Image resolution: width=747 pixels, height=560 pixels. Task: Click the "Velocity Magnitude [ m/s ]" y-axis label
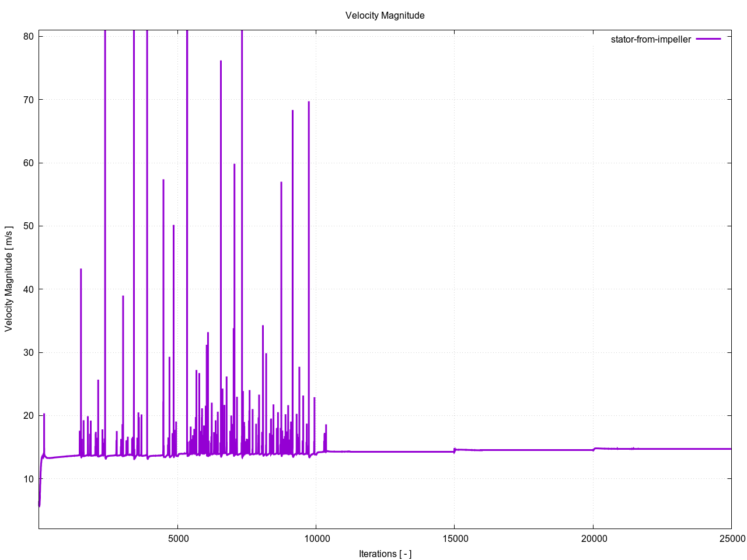tap(9, 279)
